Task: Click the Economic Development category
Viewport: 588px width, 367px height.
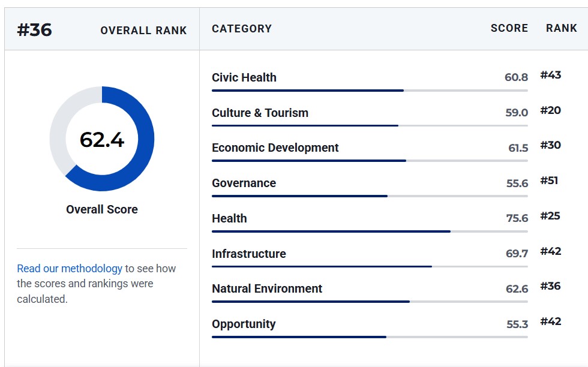Action: click(x=275, y=148)
